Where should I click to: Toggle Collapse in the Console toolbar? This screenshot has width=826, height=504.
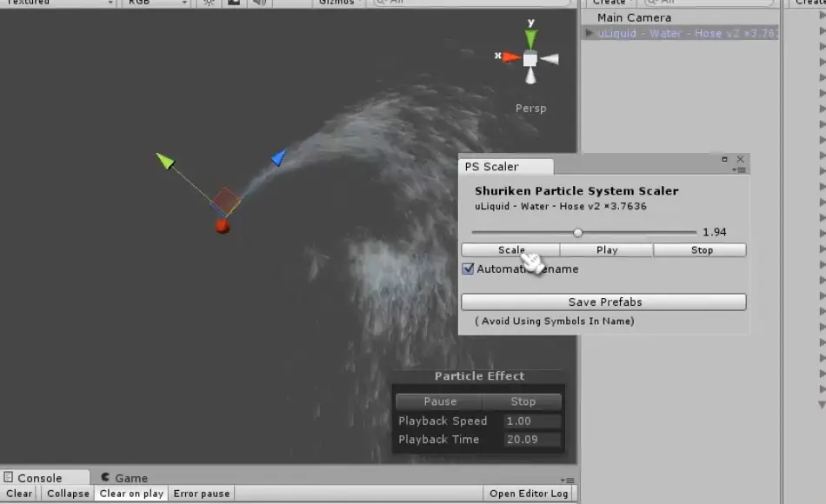68,494
